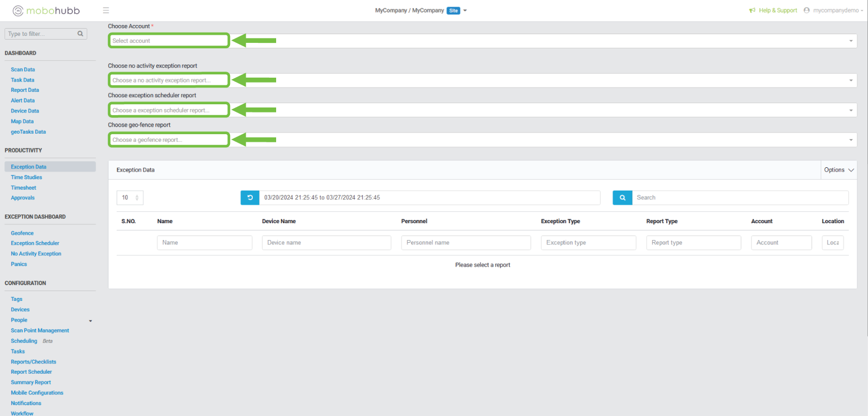Expand the People submenu arrow
This screenshot has height=416, width=868.
click(x=90, y=321)
